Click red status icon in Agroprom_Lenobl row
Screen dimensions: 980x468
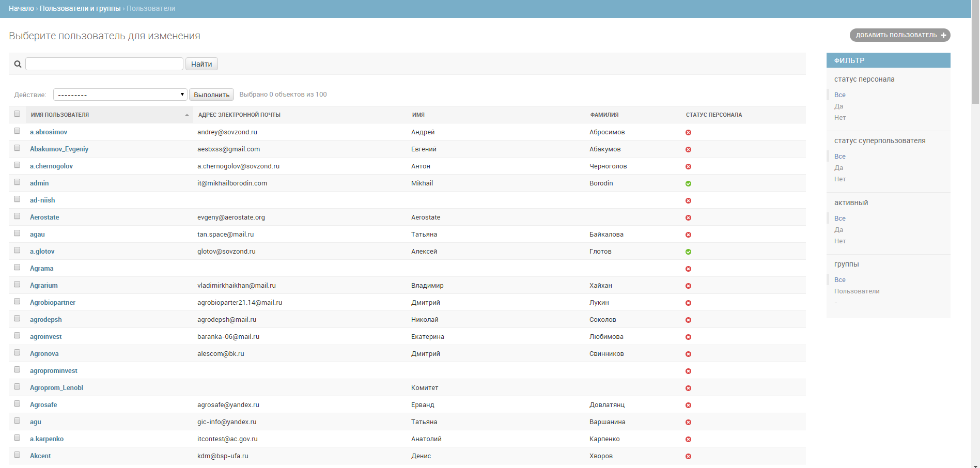point(688,388)
